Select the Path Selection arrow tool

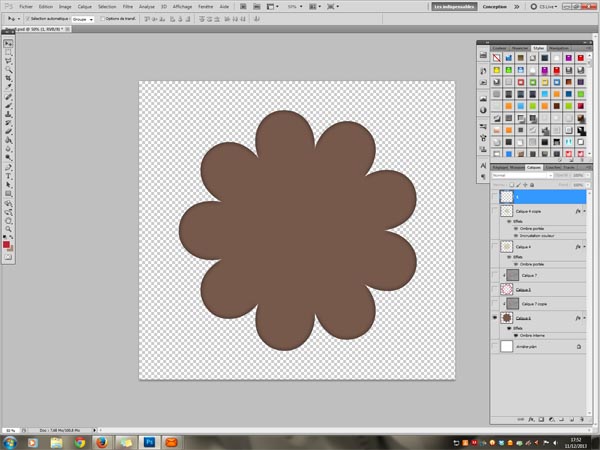(x=8, y=185)
